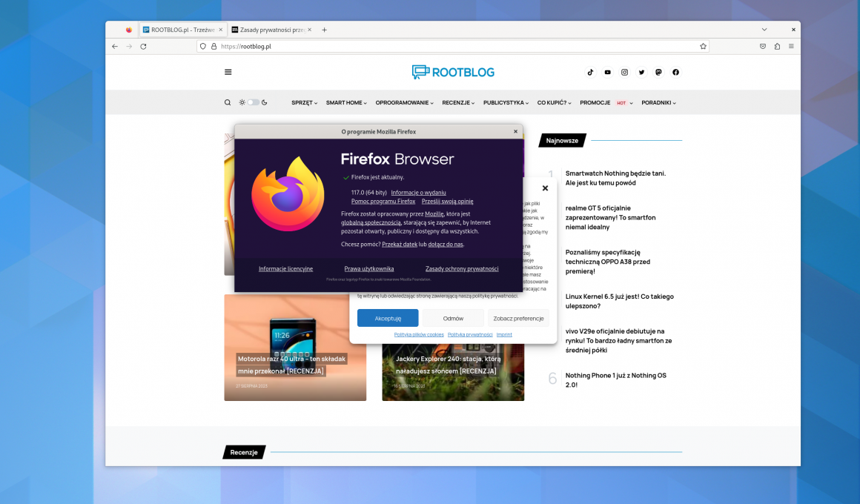Screen dimensions: 860x504
Task: Click the Mastodon social icon
Action: (x=658, y=72)
